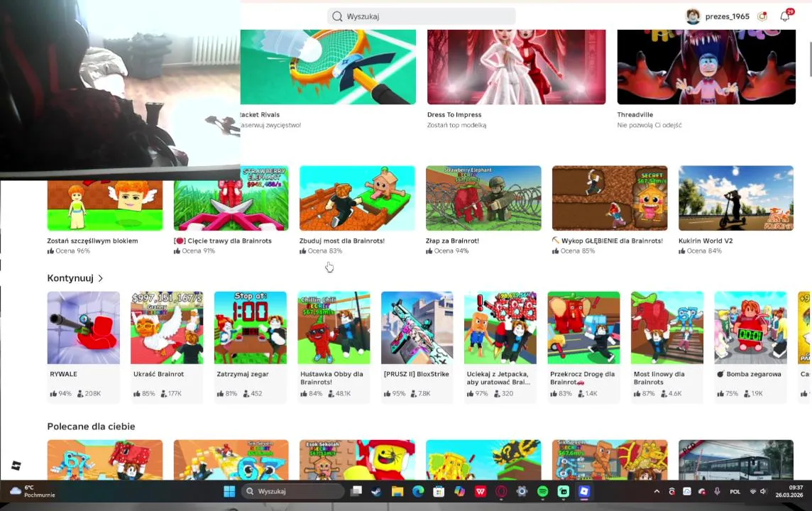The image size is (812, 511).
Task: Click Złap za Brainrot! title
Action: point(452,241)
